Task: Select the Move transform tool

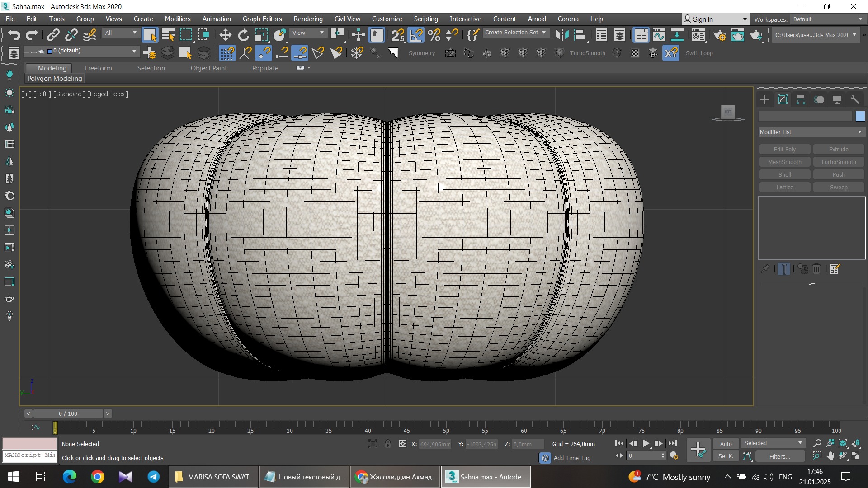Action: [225, 35]
